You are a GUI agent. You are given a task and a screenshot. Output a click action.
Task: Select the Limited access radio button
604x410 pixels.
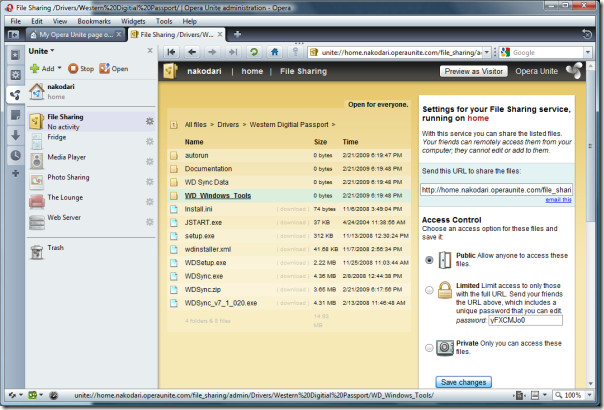click(x=429, y=291)
